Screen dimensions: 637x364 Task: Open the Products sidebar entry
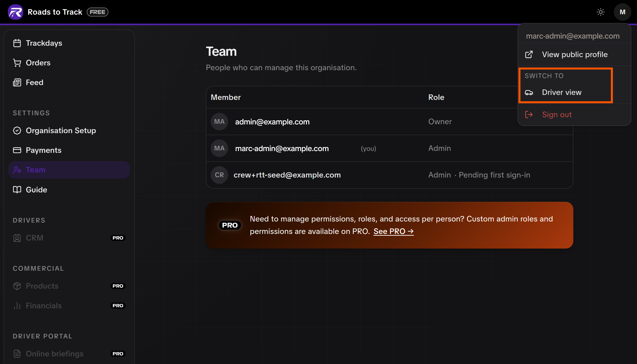point(69,286)
